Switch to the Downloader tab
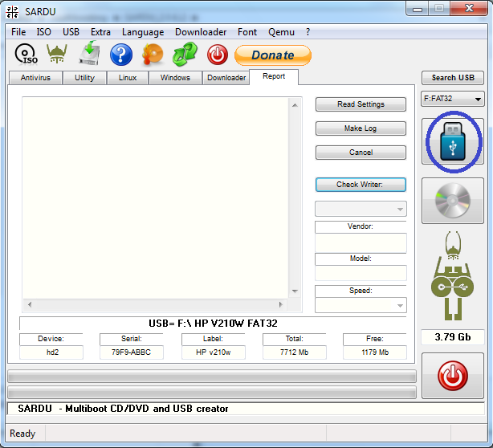The width and height of the screenshot is (493, 448). coord(226,78)
